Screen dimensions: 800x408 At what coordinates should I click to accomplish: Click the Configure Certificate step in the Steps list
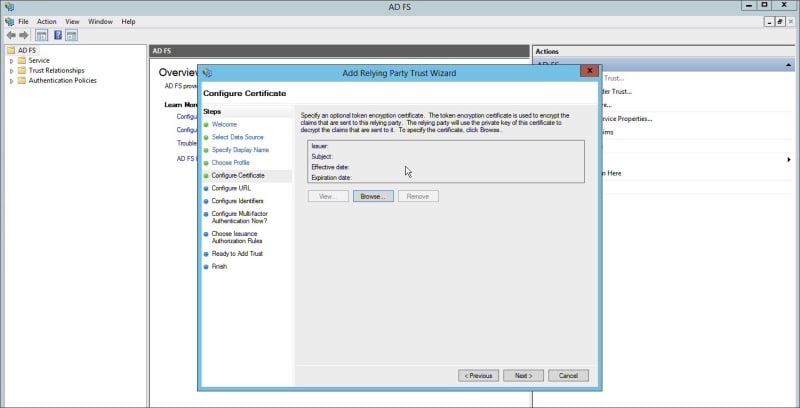pos(238,175)
